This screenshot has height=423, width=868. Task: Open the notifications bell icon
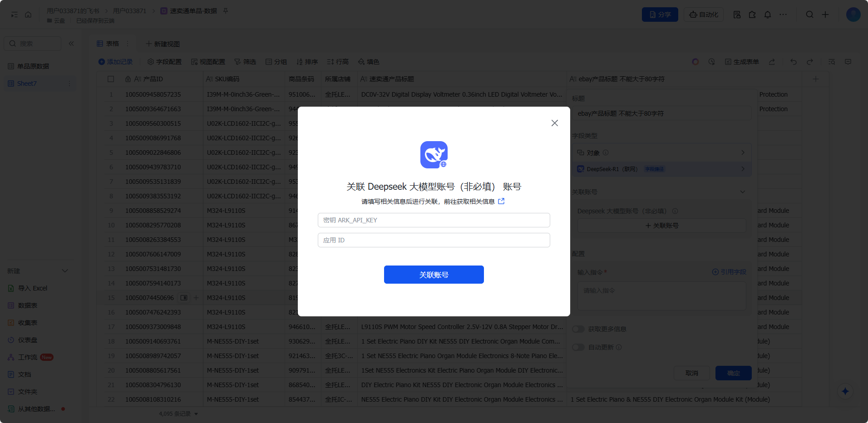click(x=767, y=15)
